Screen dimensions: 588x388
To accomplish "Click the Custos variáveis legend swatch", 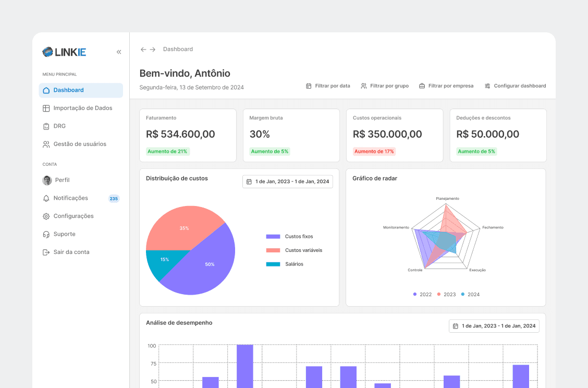I will 273,250.
